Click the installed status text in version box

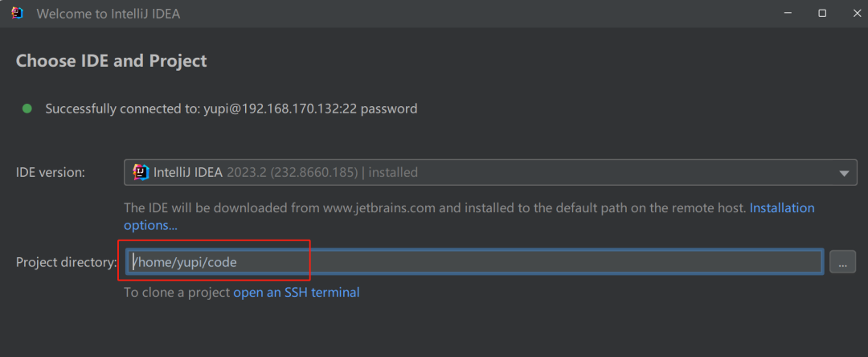pyautogui.click(x=393, y=172)
